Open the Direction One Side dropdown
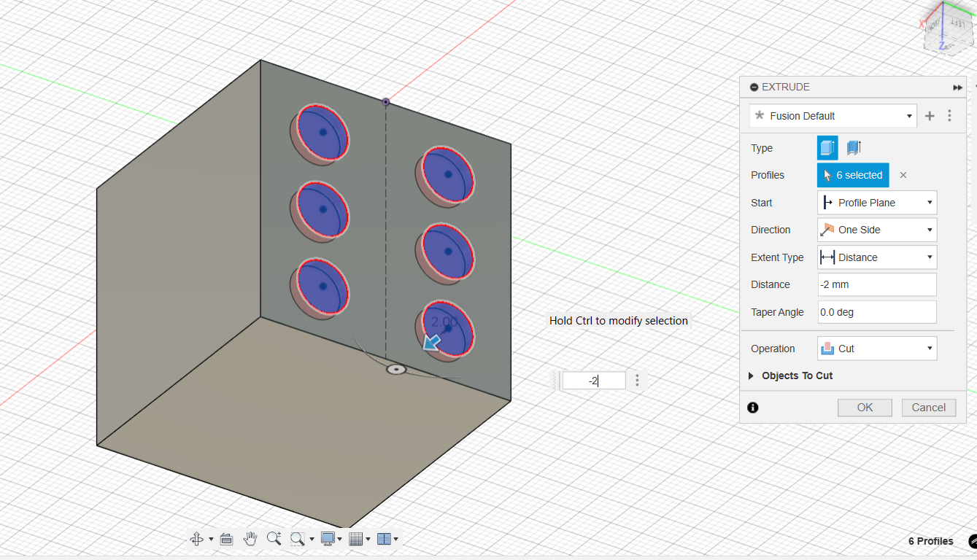 click(877, 230)
